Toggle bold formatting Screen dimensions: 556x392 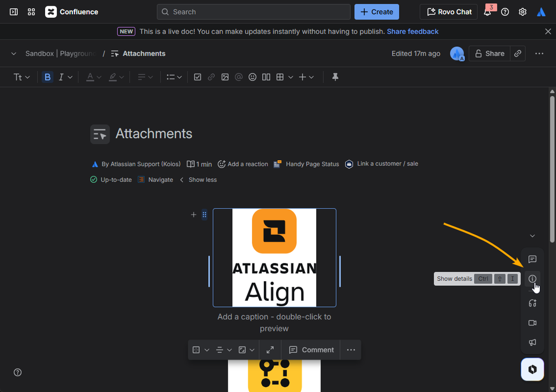pos(47,77)
